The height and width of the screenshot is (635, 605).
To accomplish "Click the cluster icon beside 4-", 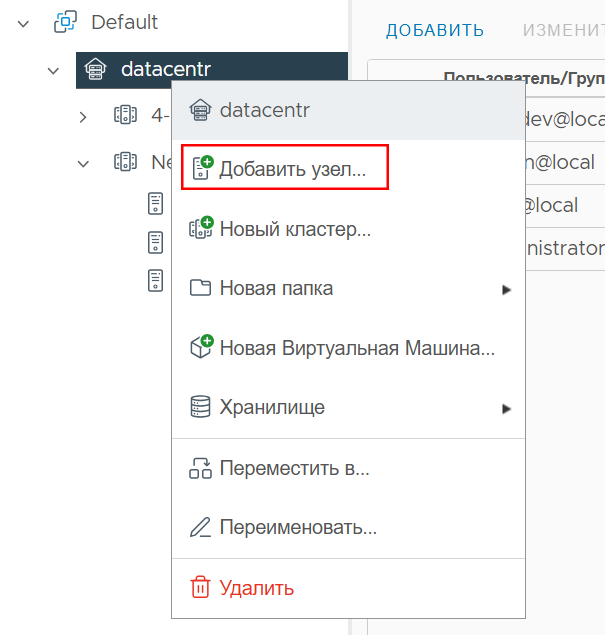I will (x=125, y=115).
